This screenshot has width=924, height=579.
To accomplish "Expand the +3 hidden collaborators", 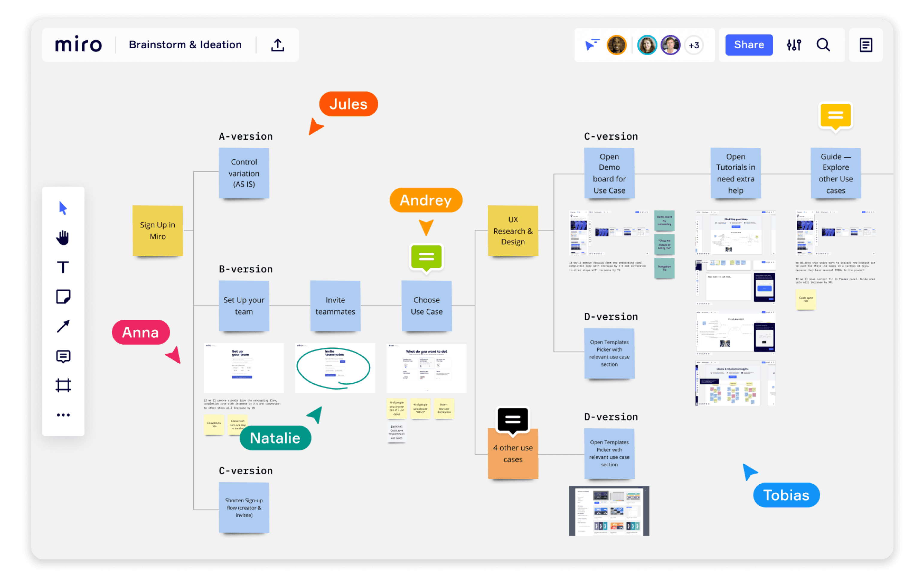I will point(694,45).
